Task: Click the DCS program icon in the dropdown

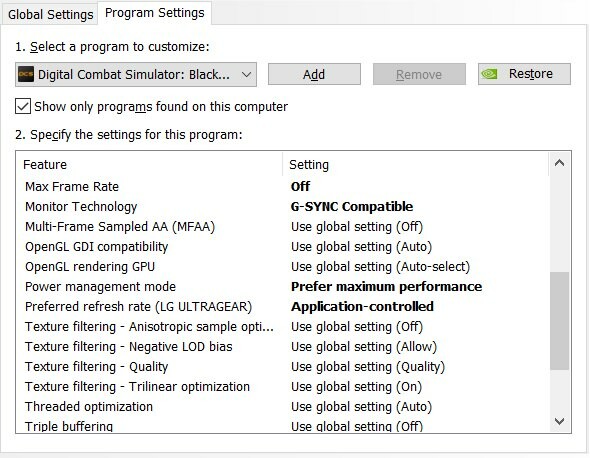Action: (26, 74)
